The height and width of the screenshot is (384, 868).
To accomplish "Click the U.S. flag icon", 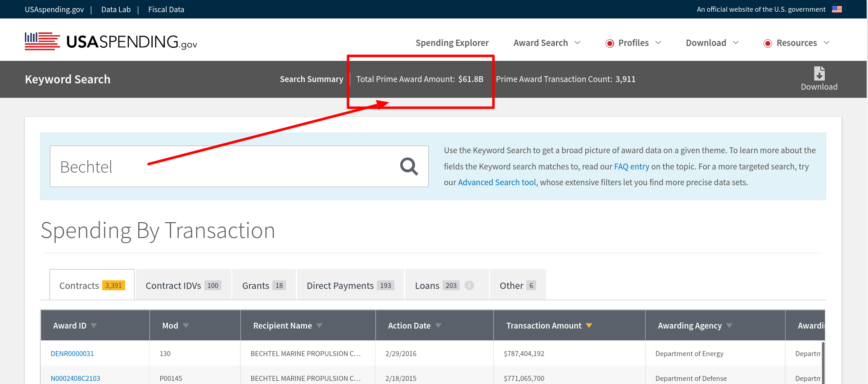I will [837, 9].
